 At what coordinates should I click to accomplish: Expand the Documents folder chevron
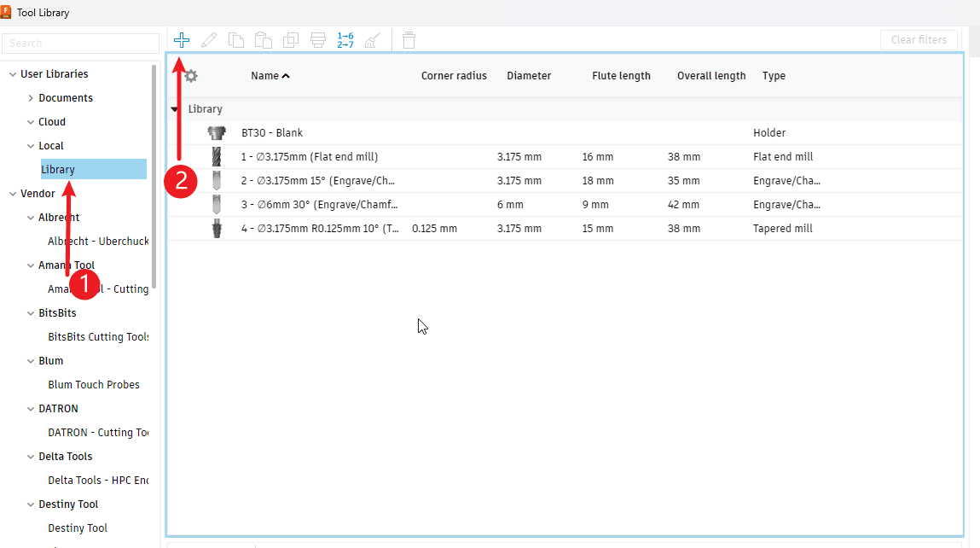coord(31,98)
